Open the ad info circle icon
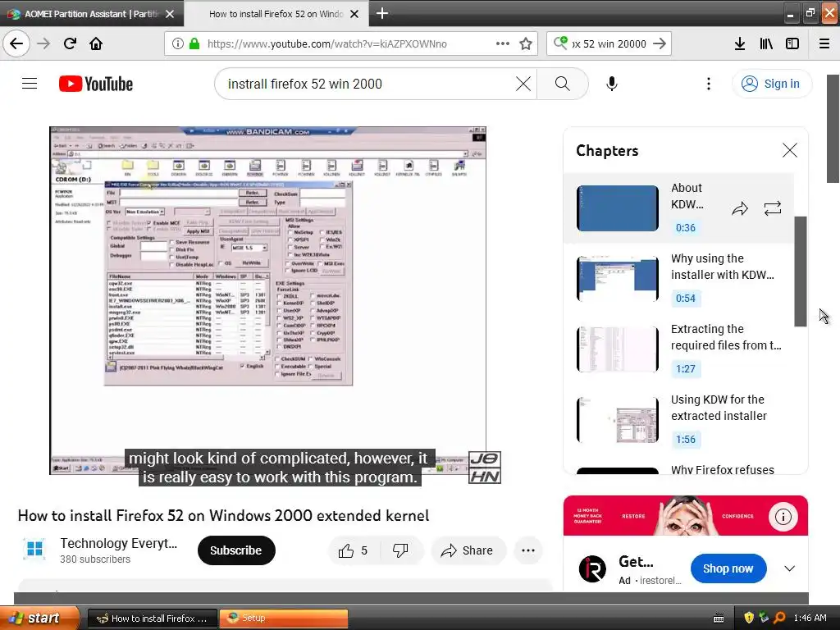 (x=783, y=517)
